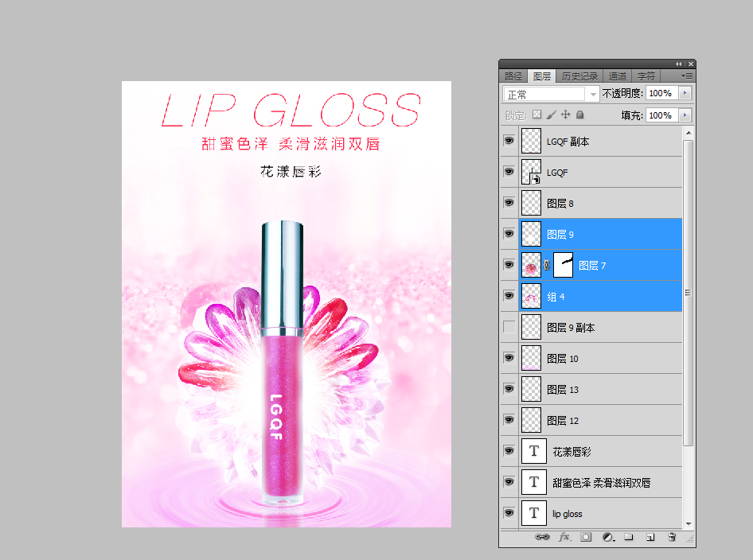This screenshot has width=753, height=560.
Task: Click the T icon of 花漾唇彩 layer
Action: tap(534, 451)
